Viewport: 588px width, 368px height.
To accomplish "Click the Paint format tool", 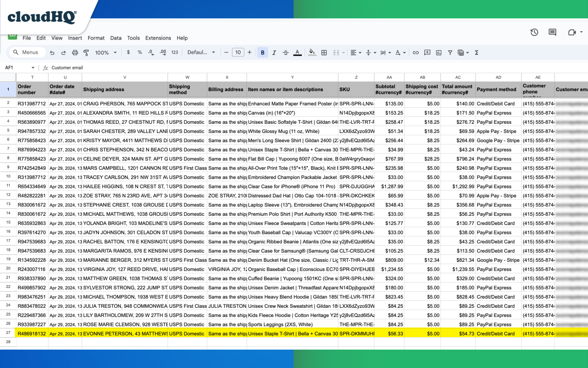I will pyautogui.click(x=86, y=52).
